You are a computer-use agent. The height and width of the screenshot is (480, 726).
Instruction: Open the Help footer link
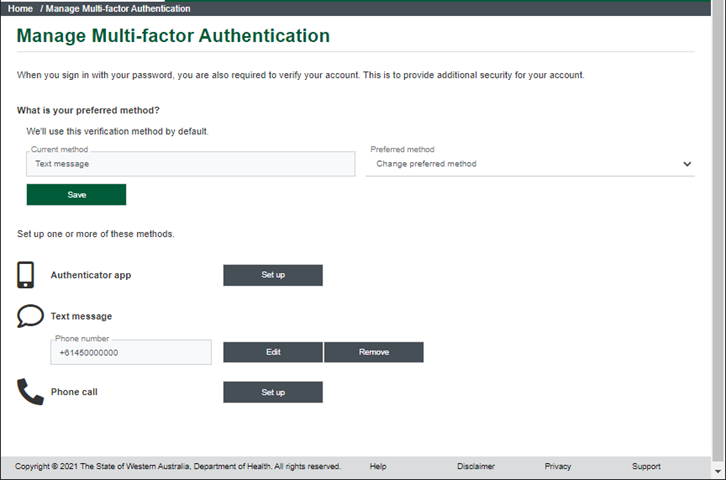click(x=378, y=466)
